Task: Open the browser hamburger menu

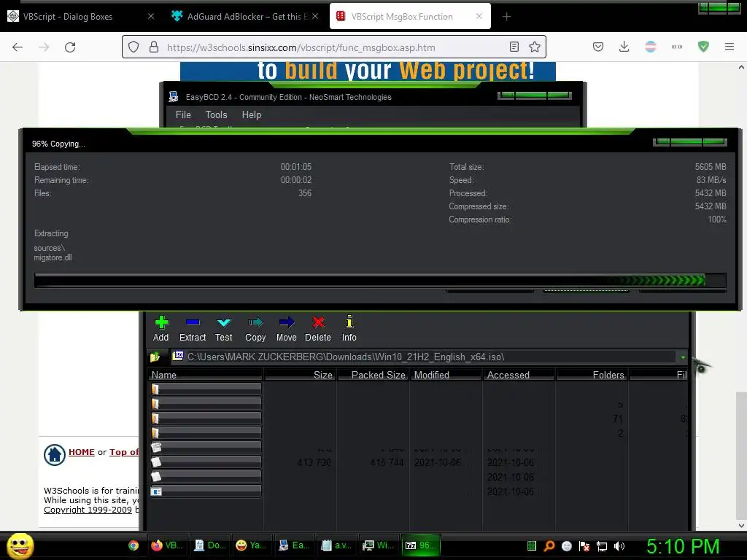Action: coord(729,47)
